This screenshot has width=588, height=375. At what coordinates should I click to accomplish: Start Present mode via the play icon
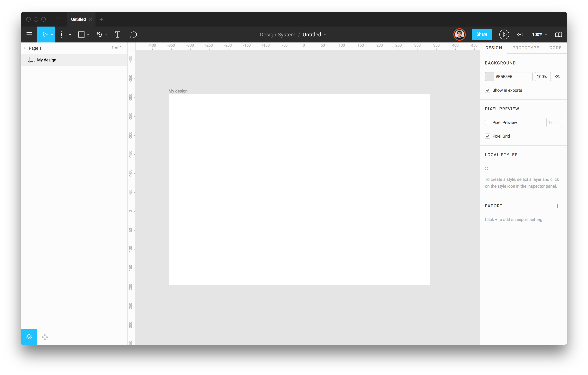pyautogui.click(x=504, y=35)
